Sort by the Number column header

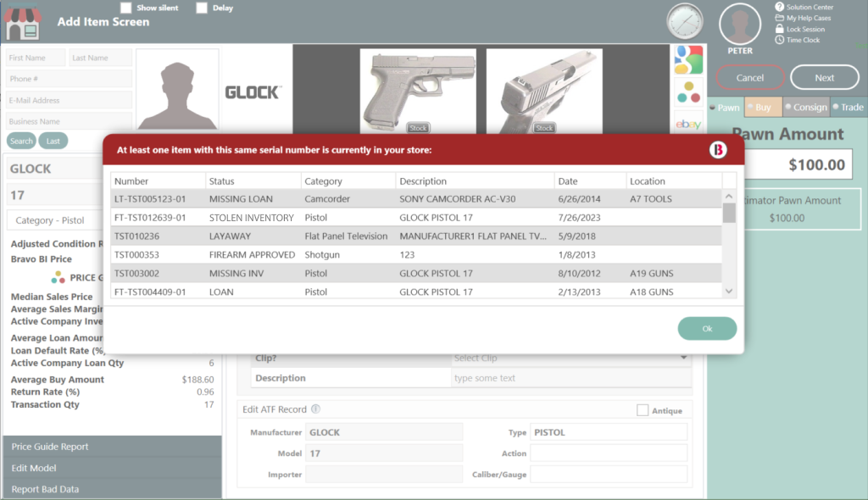(158, 181)
